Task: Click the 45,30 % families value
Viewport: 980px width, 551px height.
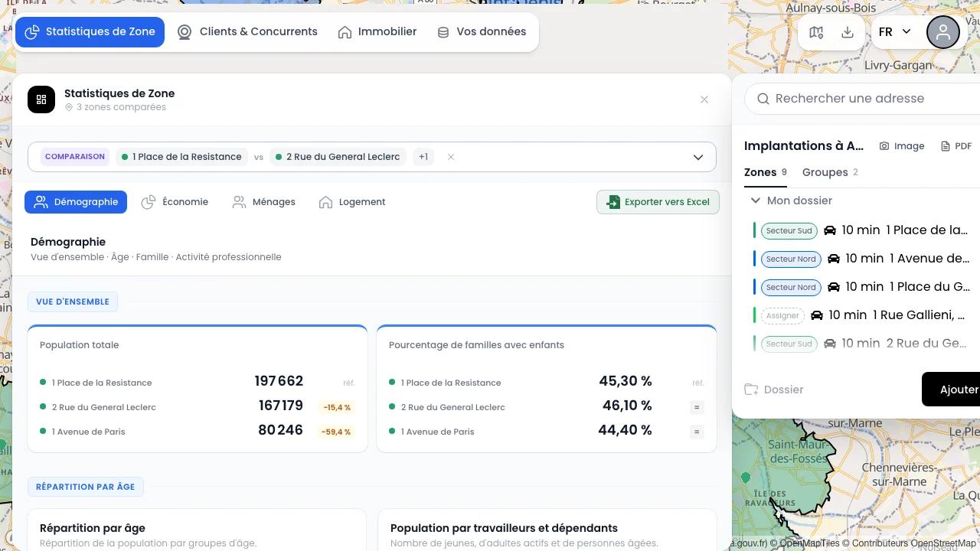Action: pos(626,381)
